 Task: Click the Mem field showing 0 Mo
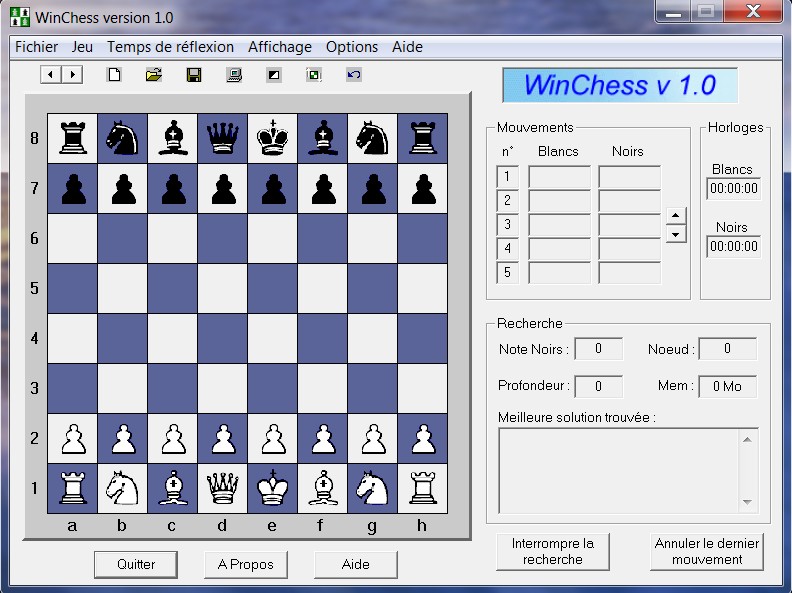[727, 386]
